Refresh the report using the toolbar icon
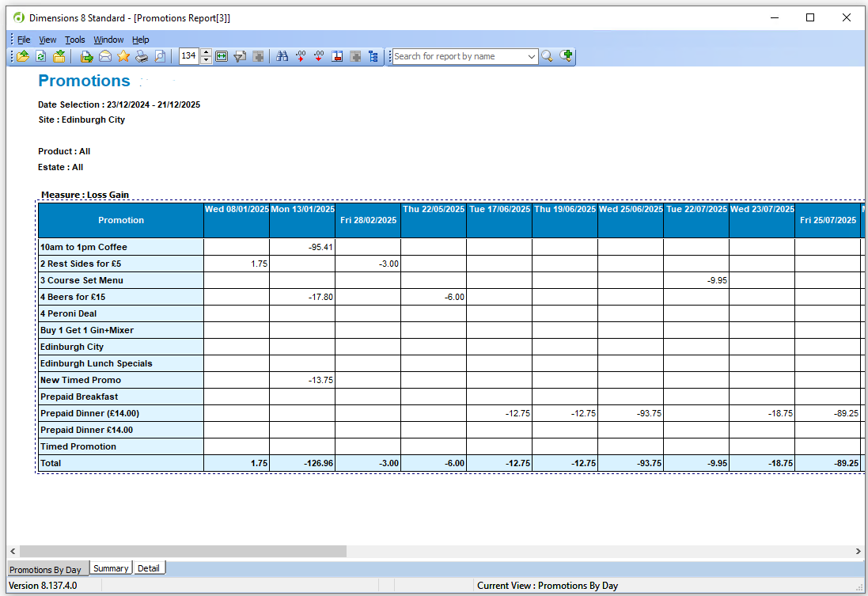The width and height of the screenshot is (868, 596). (40, 56)
